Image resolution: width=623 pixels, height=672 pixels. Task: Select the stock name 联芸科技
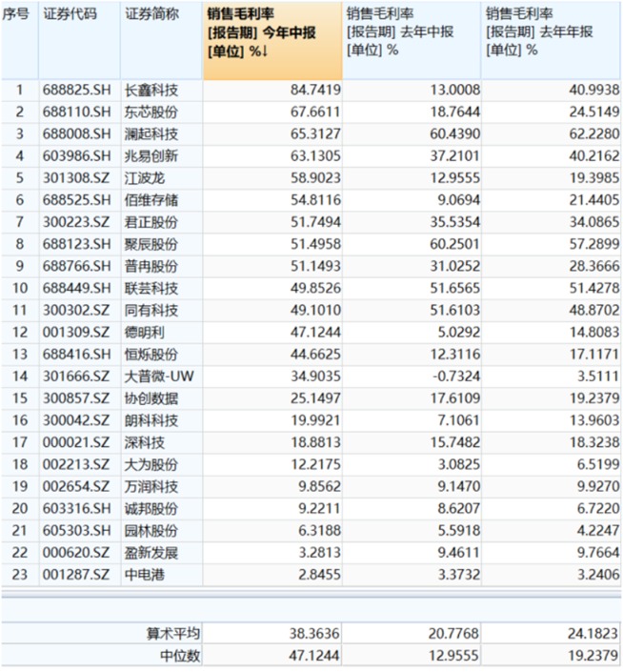pos(151,289)
